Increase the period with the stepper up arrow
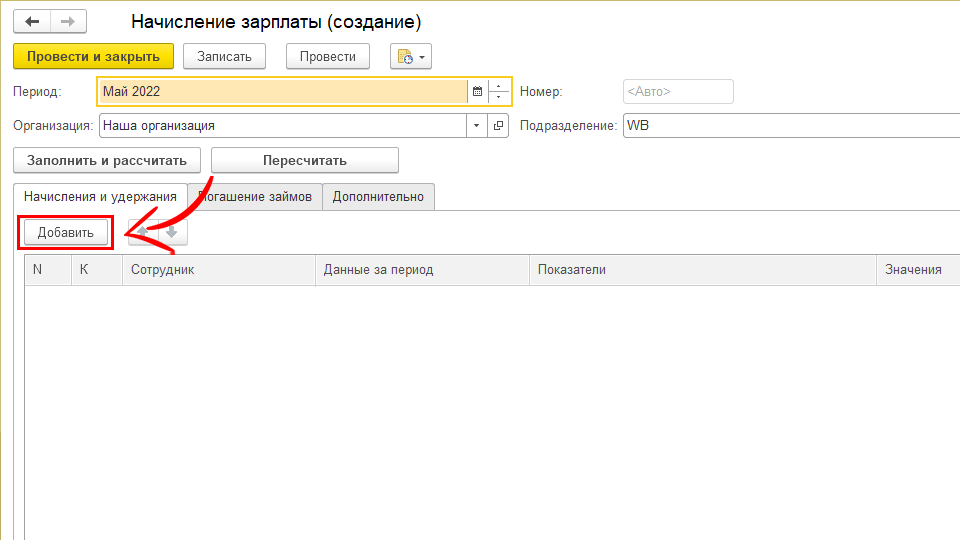Viewport: 960px width, 540px height. (x=499, y=86)
